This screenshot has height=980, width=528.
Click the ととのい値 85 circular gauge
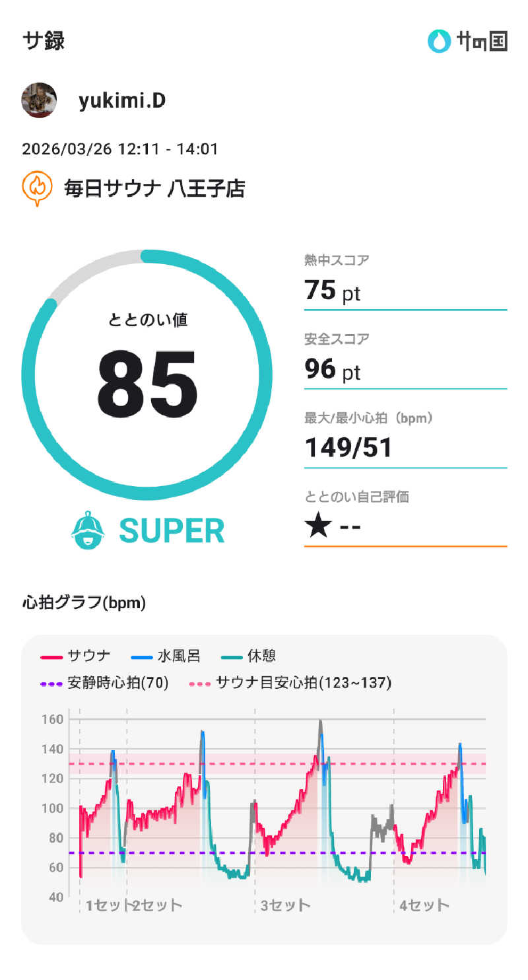(147, 375)
